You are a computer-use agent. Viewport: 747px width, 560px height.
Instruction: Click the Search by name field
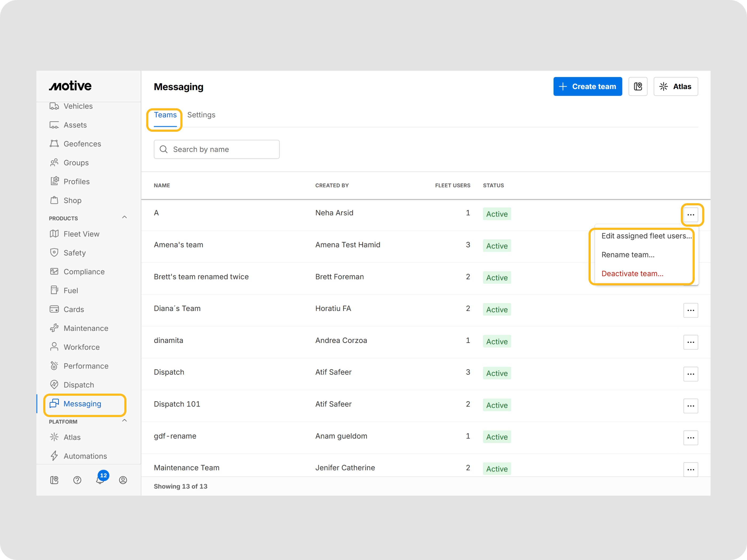[216, 150]
